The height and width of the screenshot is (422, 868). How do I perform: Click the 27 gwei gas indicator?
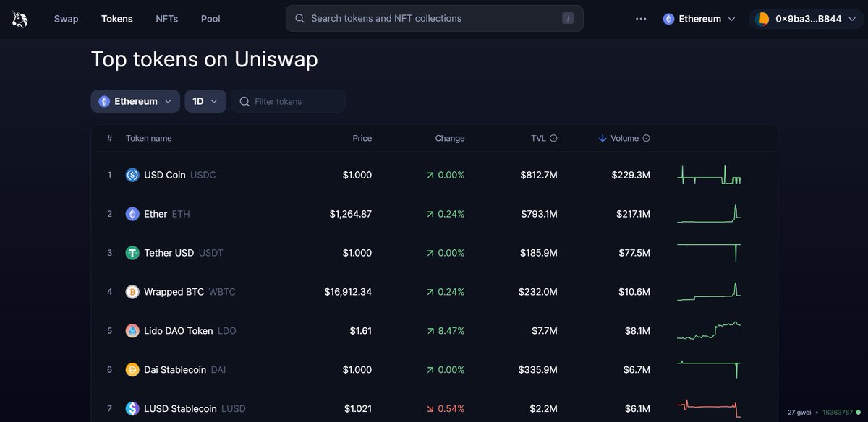point(799,413)
